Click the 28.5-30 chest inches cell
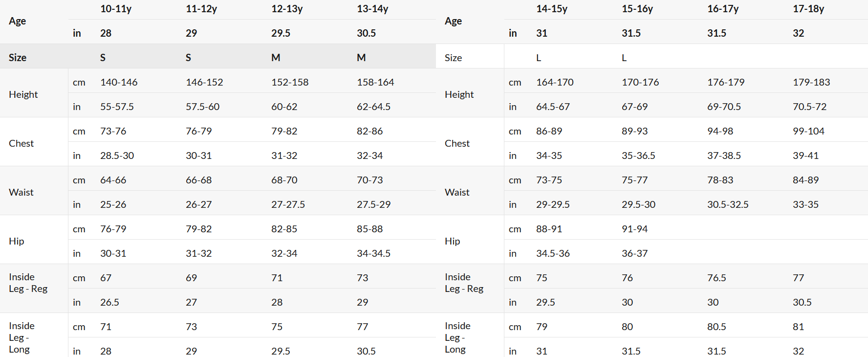This screenshot has width=868, height=357. pyautogui.click(x=117, y=156)
